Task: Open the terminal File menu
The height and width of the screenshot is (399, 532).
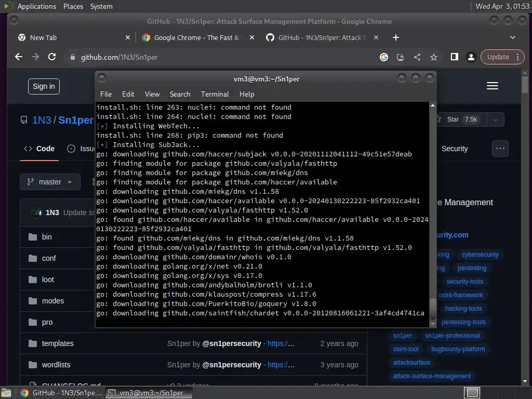Action: [x=106, y=95]
